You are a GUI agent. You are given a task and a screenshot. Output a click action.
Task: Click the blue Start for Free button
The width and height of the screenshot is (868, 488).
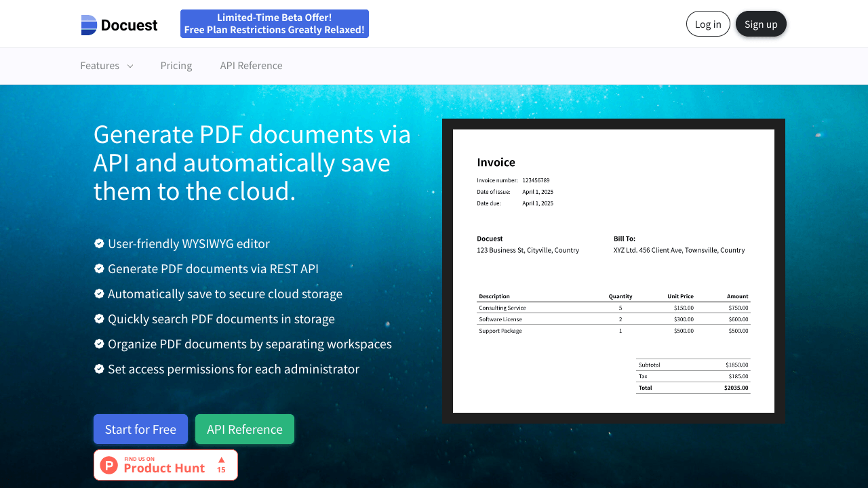(x=140, y=429)
